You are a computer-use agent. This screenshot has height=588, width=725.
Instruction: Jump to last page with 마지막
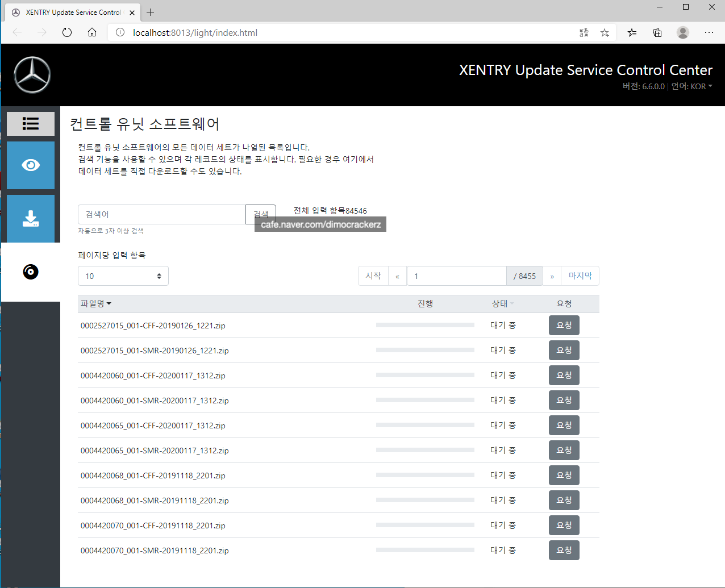(580, 276)
